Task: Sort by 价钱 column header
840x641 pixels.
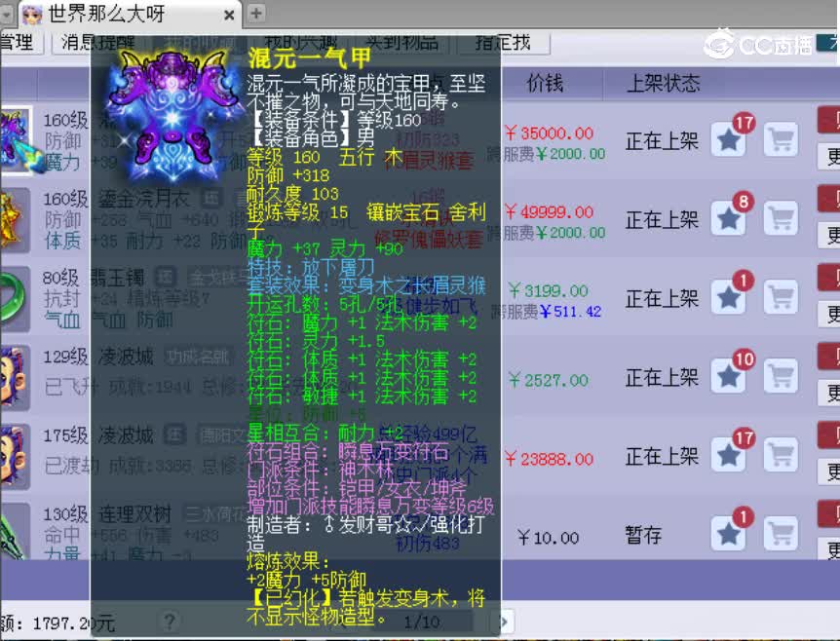Action: pos(545,83)
